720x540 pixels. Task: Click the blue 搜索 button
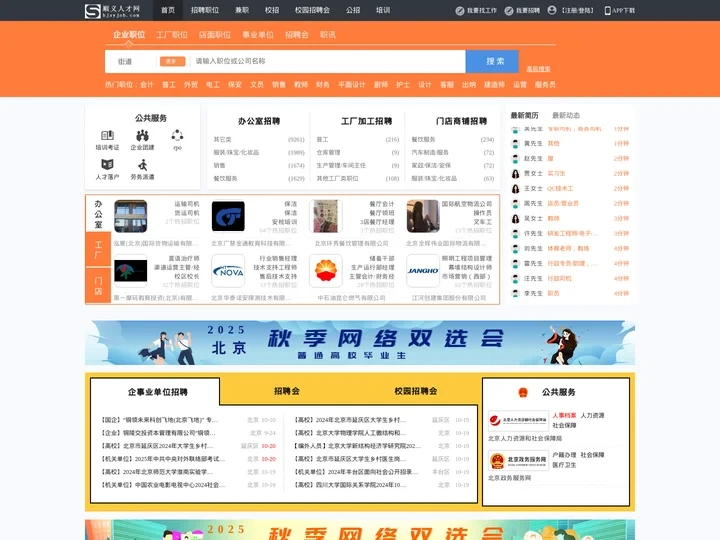pos(492,62)
